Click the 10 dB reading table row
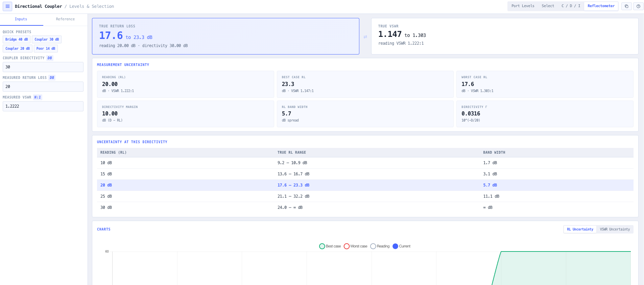This screenshot has height=285, width=644. pyautogui.click(x=365, y=163)
